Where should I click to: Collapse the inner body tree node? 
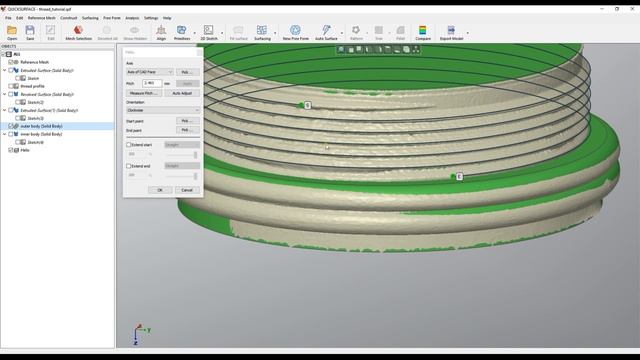(5, 134)
